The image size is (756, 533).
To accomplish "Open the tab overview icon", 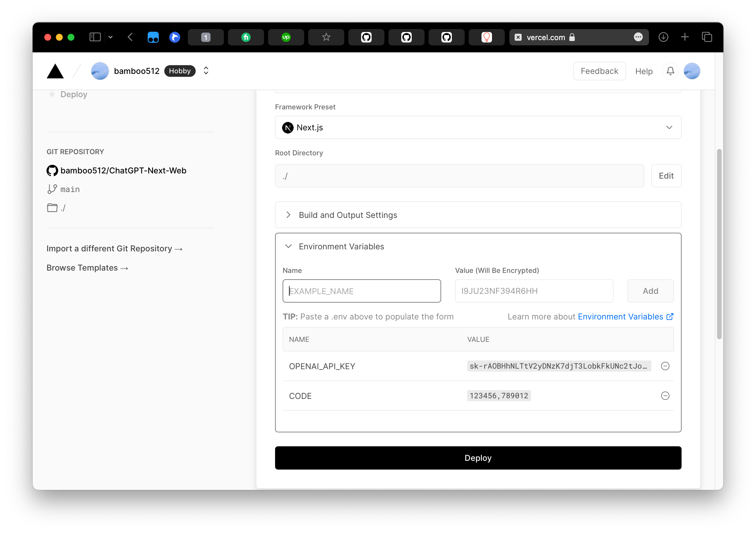I will 707,37.
